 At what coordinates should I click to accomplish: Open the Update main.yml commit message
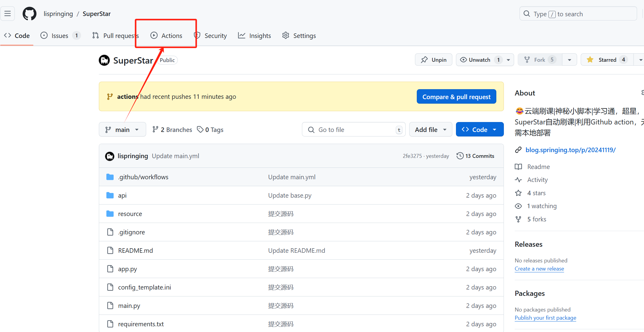(175, 156)
